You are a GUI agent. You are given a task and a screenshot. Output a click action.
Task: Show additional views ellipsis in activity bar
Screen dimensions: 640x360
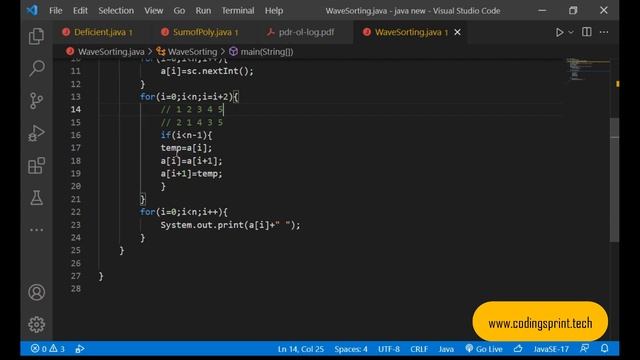(36, 230)
